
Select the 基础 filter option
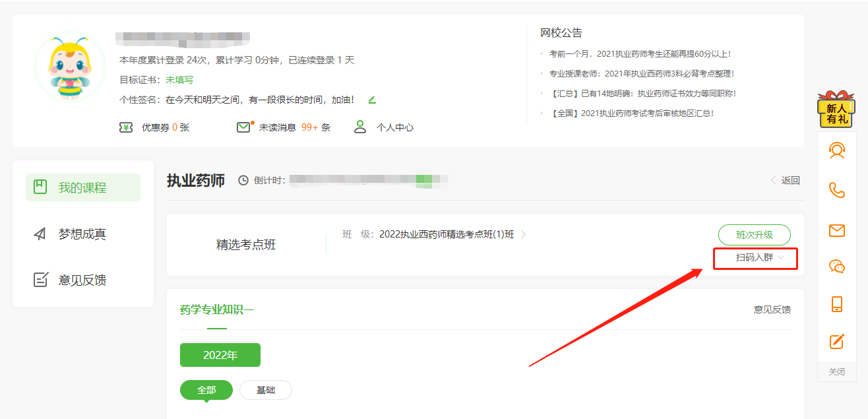pos(265,390)
